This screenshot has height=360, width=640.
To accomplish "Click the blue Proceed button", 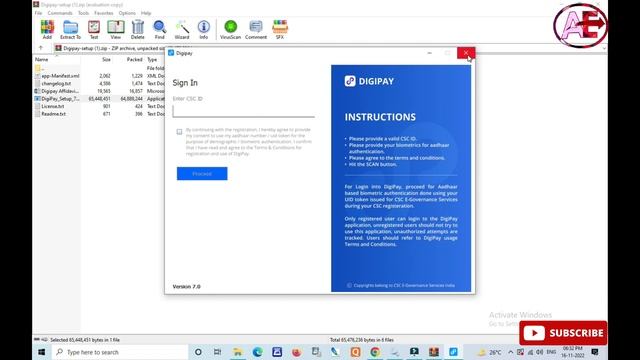I will click(202, 173).
